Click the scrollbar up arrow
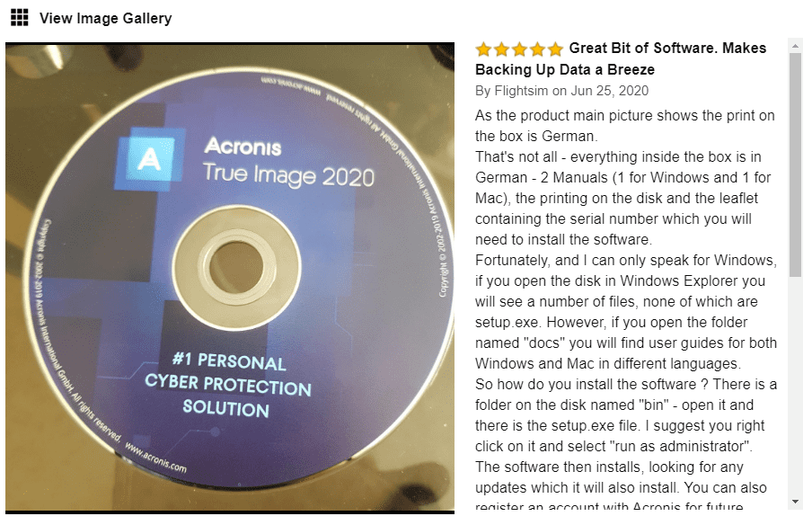This screenshot has height=525, width=812. 795,46
